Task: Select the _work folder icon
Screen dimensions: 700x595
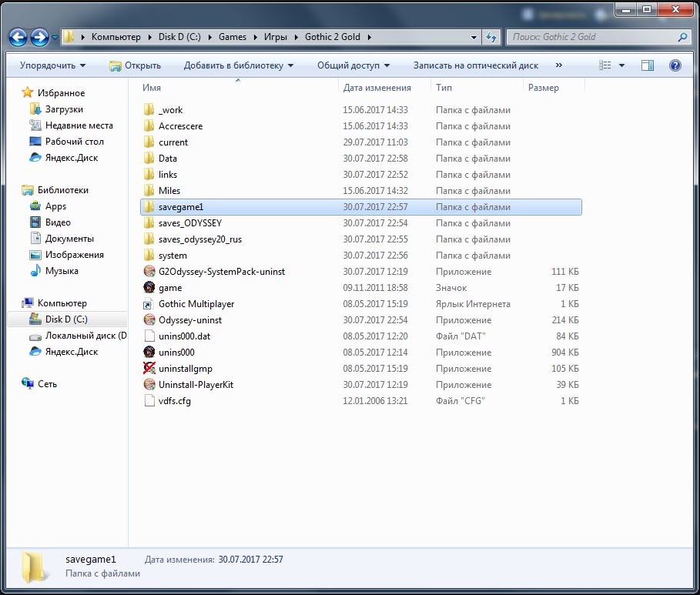Action: (x=149, y=110)
